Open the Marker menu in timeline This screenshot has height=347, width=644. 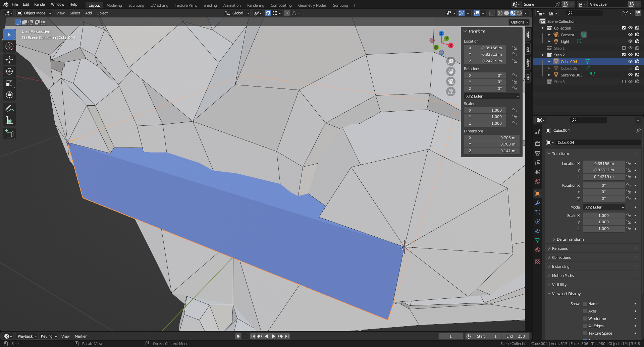coord(80,336)
